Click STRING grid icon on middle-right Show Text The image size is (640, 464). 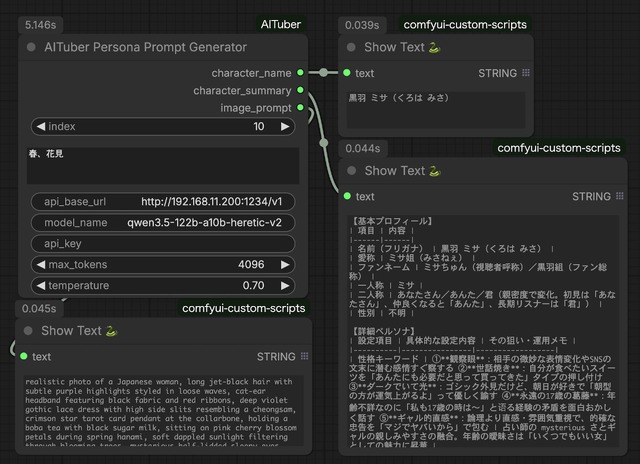(617, 197)
